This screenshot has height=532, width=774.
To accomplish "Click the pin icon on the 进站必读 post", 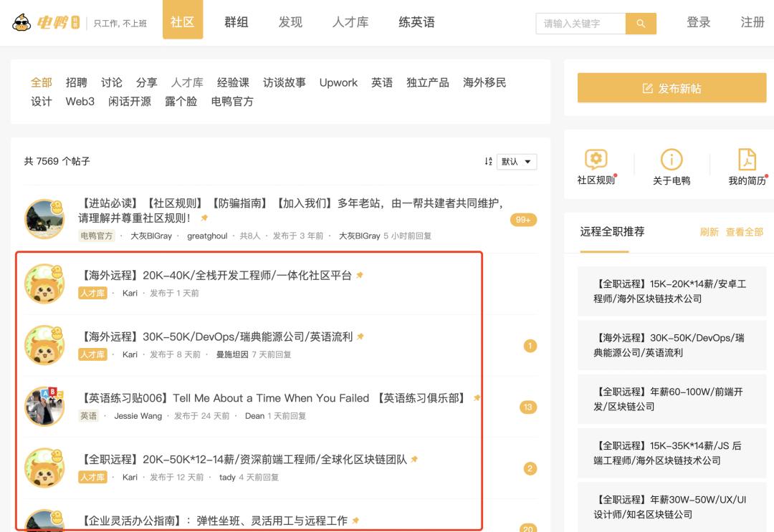I will coord(204,218).
